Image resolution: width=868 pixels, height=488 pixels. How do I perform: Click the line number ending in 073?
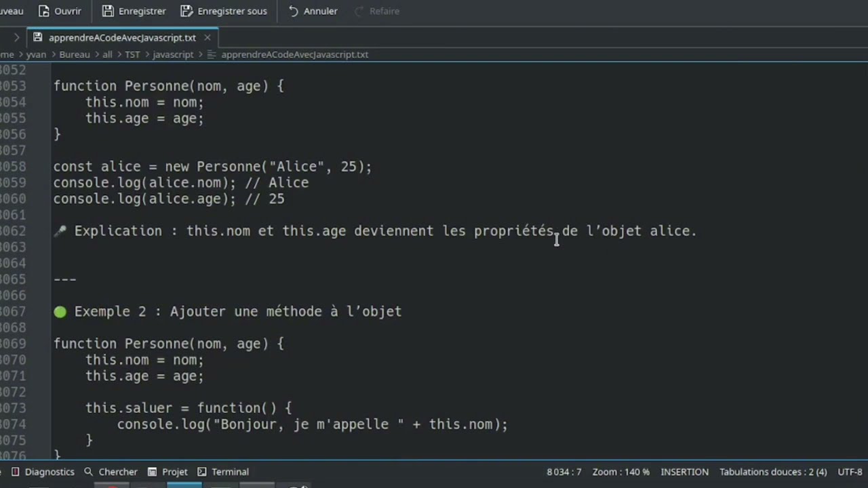point(13,408)
